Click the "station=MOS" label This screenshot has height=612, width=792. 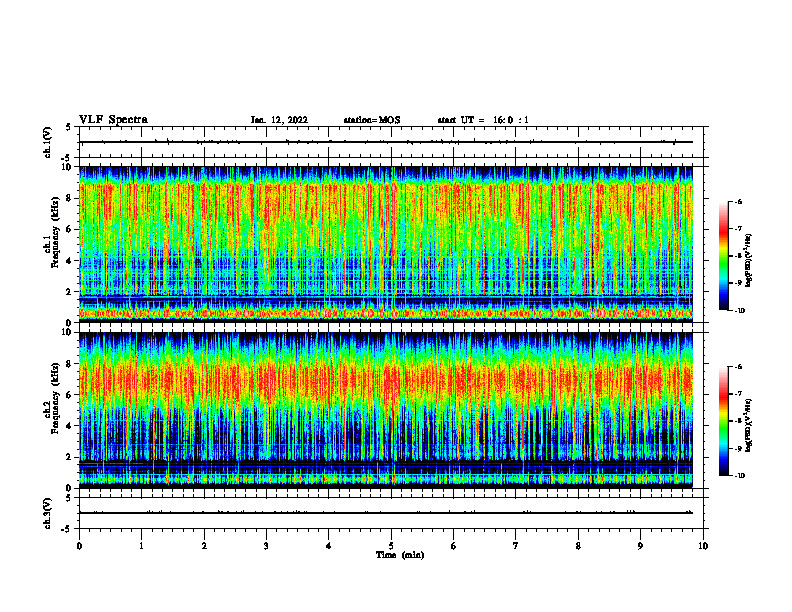coord(372,120)
